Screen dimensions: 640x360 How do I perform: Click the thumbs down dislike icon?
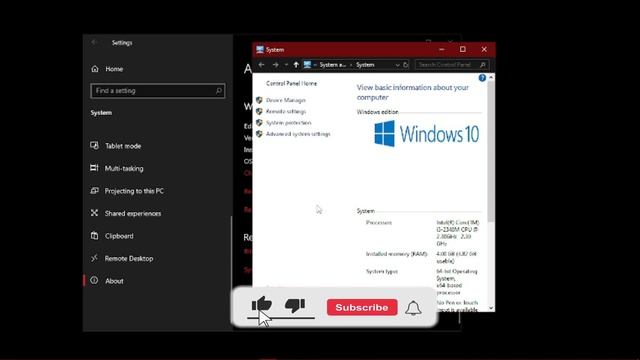tap(295, 305)
